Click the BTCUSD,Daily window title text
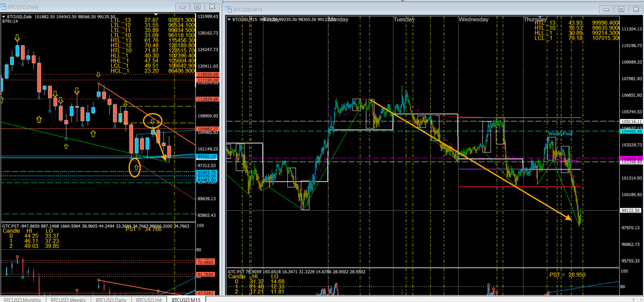Viewport: 644px width, 302px height. [x=25, y=6]
